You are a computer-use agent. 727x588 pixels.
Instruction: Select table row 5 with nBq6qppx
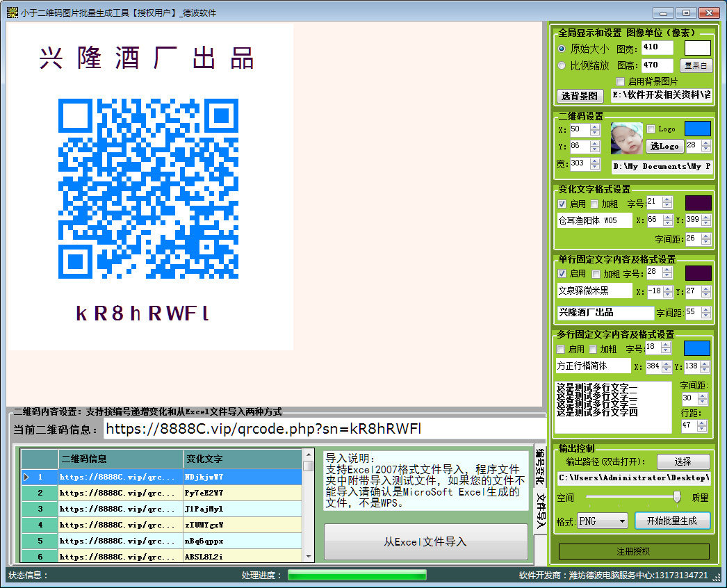162,541
